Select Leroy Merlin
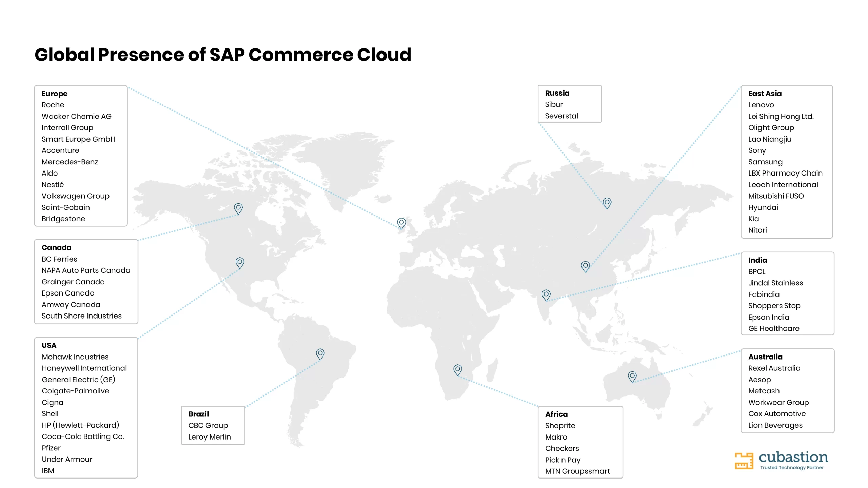The width and height of the screenshot is (868, 488). tap(210, 437)
